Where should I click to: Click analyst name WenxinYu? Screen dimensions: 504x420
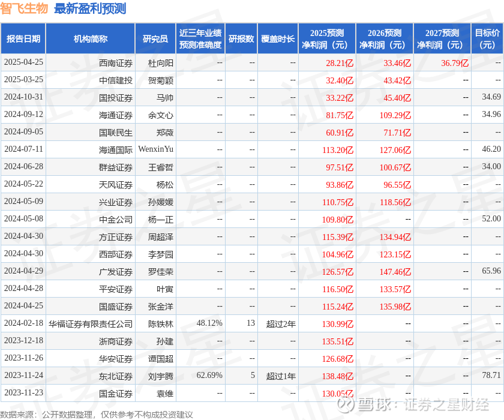coord(155,149)
